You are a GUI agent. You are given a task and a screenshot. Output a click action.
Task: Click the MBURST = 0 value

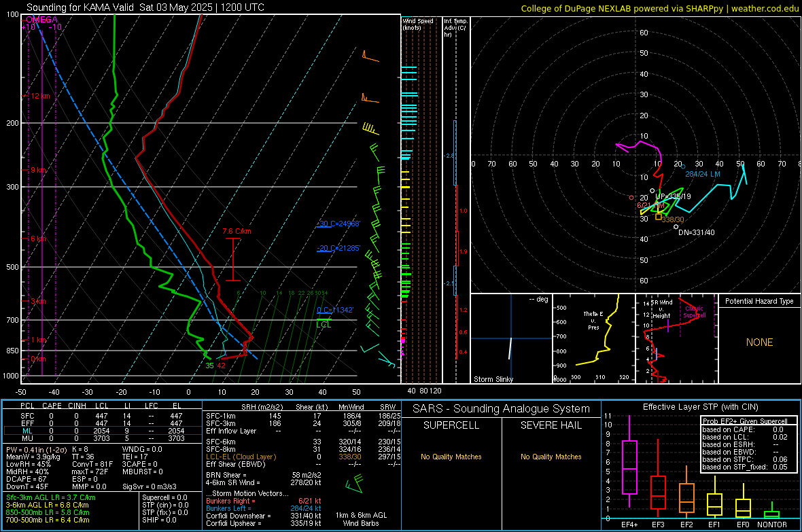(x=143, y=472)
